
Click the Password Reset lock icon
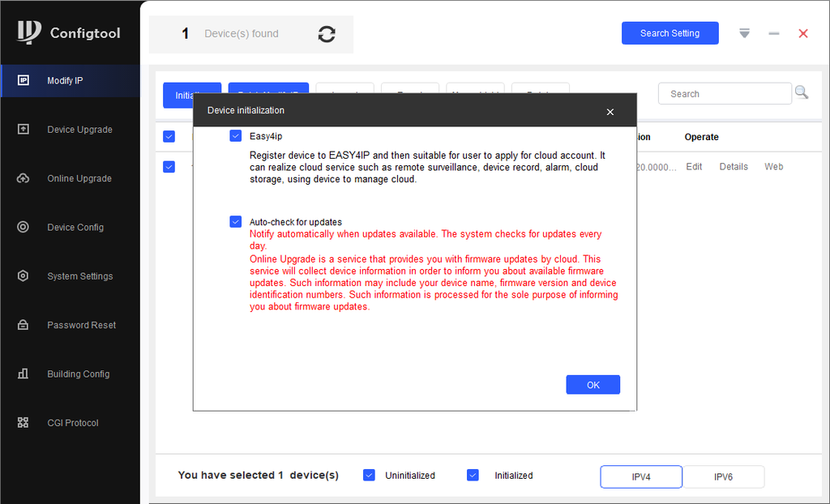(24, 325)
